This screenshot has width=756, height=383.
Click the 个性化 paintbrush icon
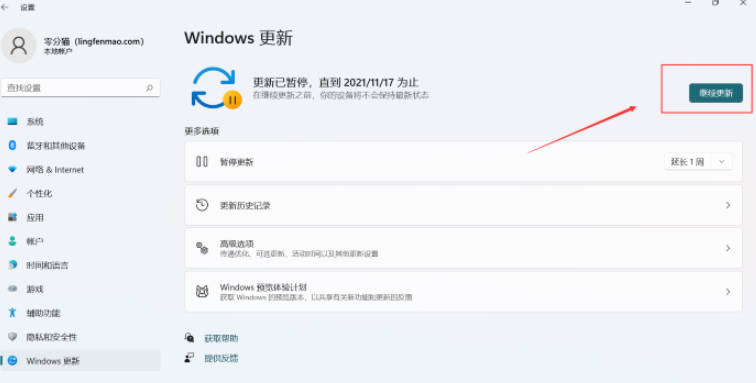[x=13, y=193]
